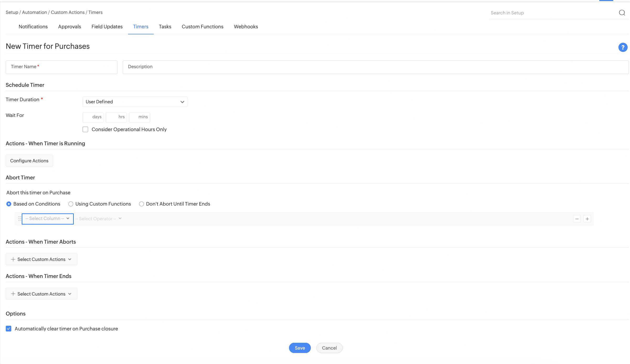Click the Save button
The width and height of the screenshot is (630, 364).
pos(300,348)
